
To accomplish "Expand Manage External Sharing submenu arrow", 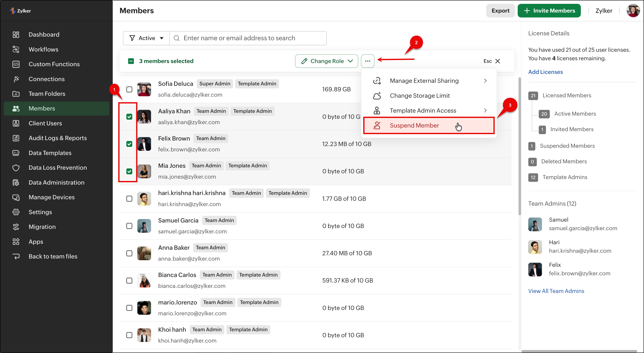I will point(485,81).
